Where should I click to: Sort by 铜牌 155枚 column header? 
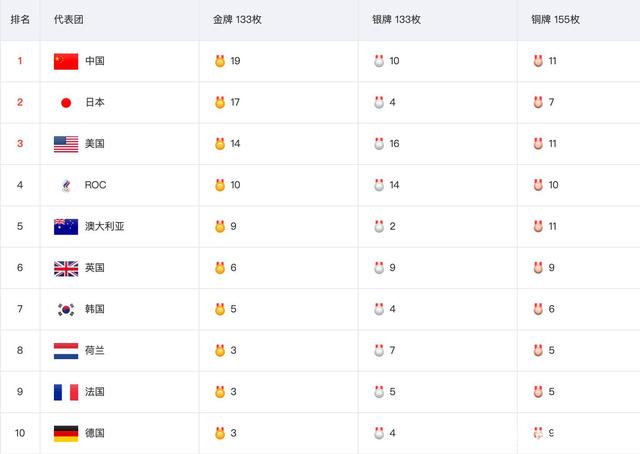tap(556, 20)
